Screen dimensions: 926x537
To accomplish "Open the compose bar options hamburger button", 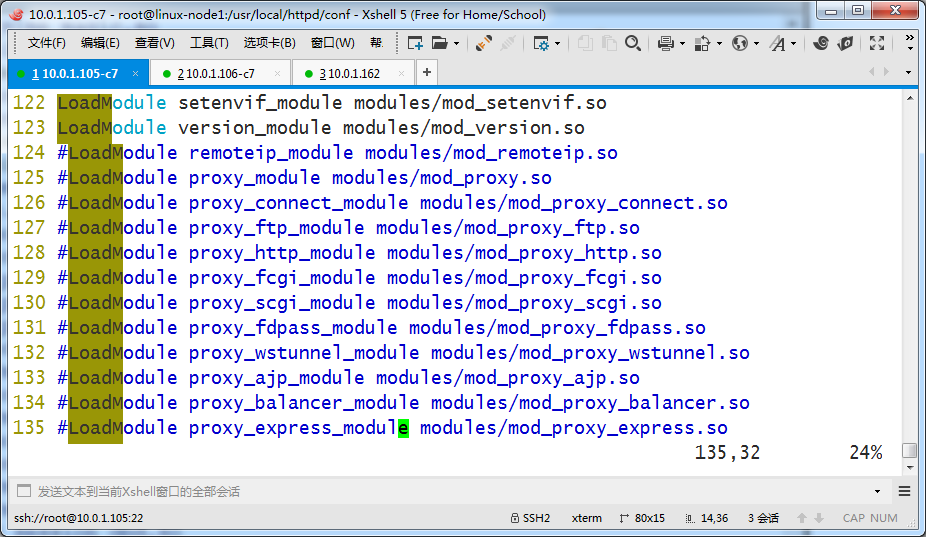I will pos(904,491).
